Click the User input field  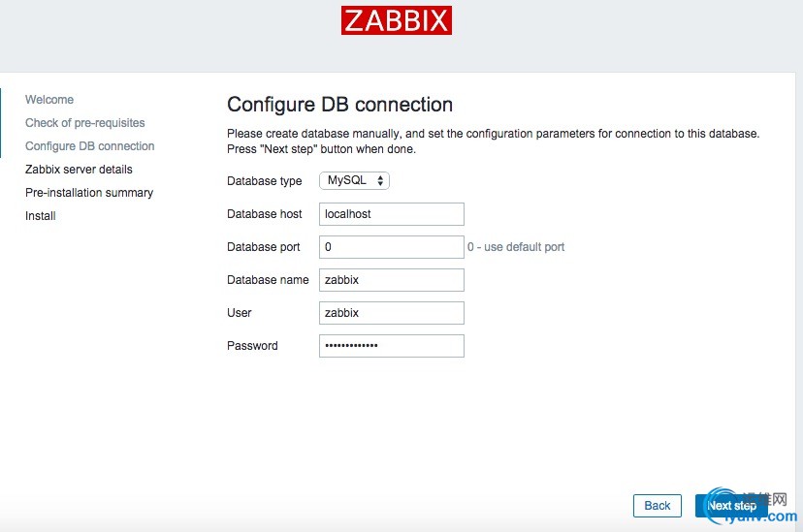pyautogui.click(x=391, y=313)
